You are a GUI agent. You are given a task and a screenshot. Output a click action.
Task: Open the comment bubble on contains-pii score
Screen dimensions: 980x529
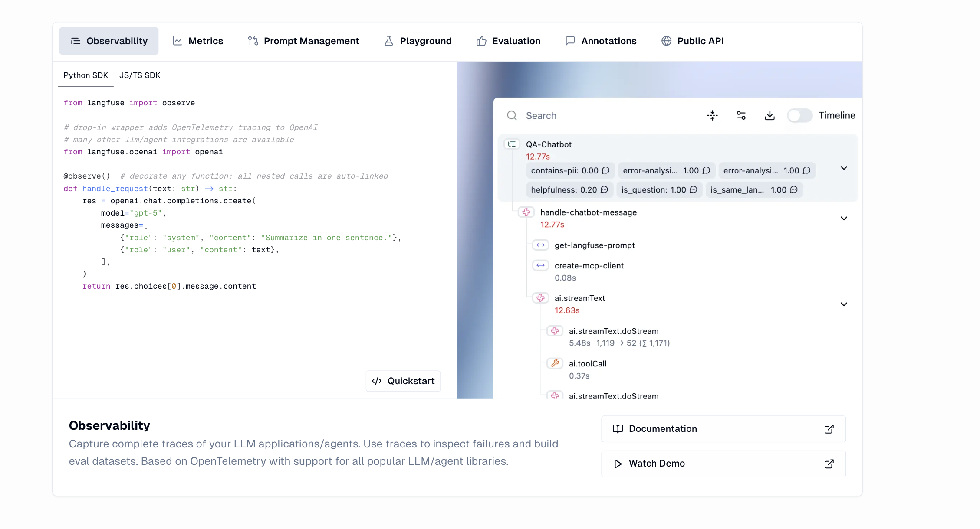[606, 170]
